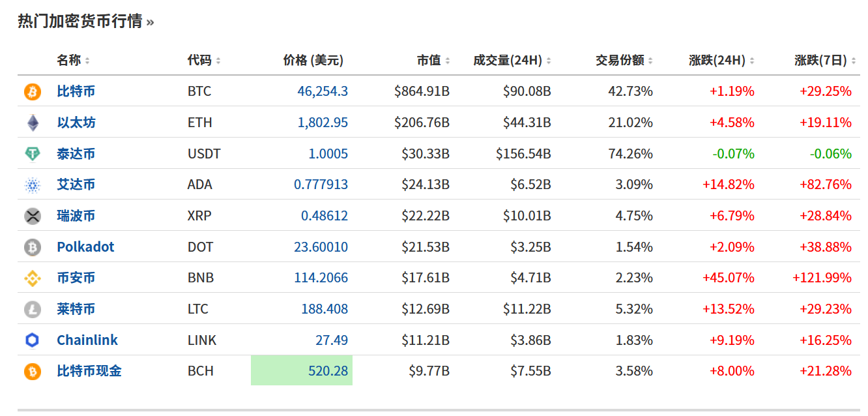Click the Tether USDT icon

(32, 154)
